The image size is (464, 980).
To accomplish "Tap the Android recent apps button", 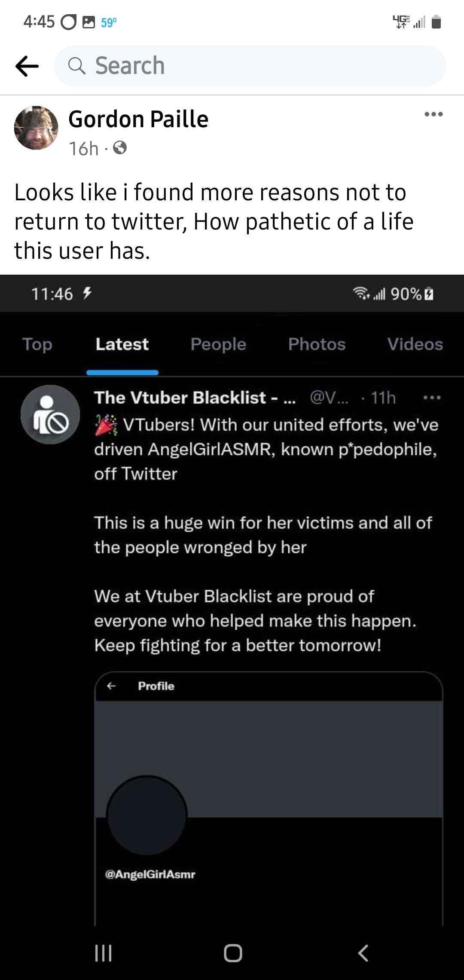I will [x=103, y=953].
